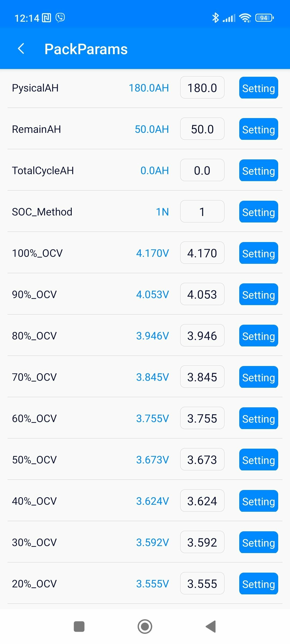290x644 pixels.
Task: Tap the Wi-Fi signal icon
Action: tap(245, 18)
